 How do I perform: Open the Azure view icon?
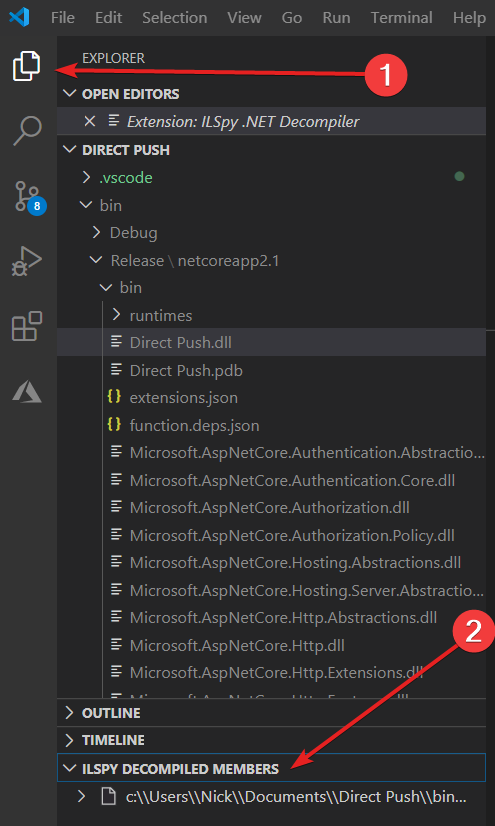[x=26, y=392]
